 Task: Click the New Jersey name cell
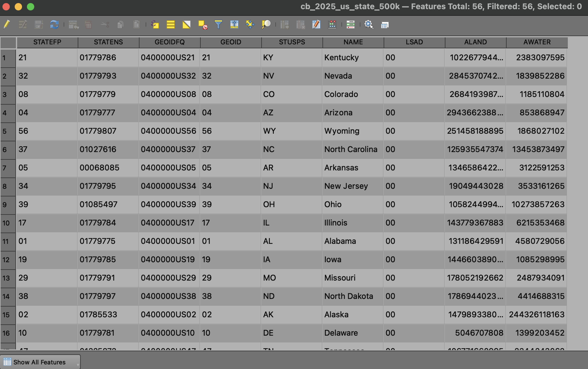(353, 186)
